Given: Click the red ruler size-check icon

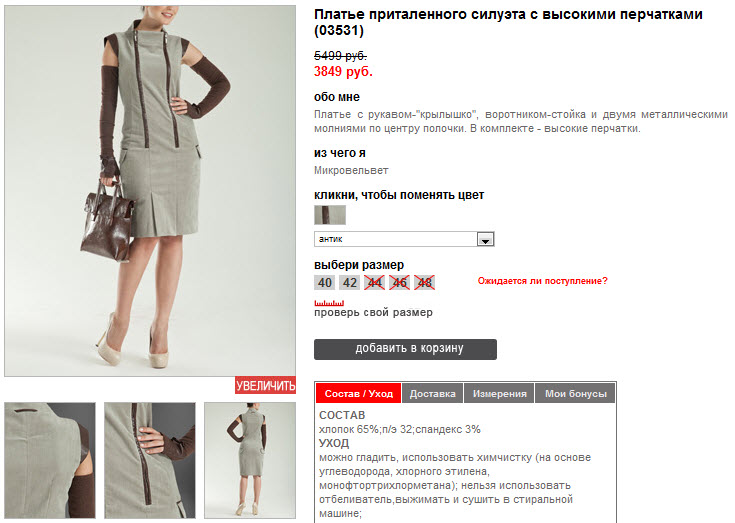Looking at the screenshot, I should (329, 303).
